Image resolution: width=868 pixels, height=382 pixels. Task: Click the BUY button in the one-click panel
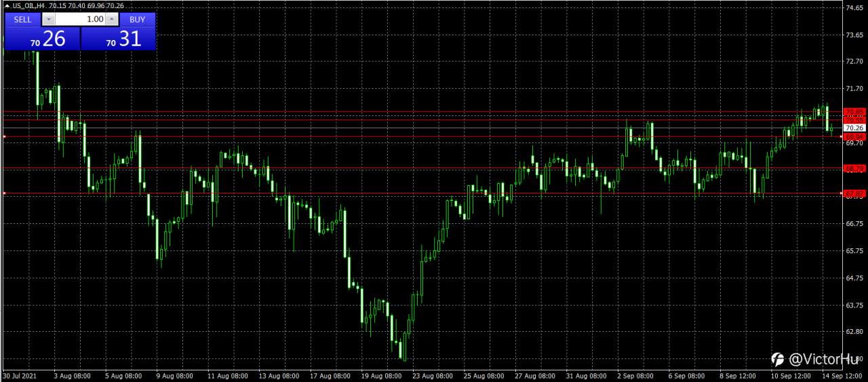tap(138, 20)
